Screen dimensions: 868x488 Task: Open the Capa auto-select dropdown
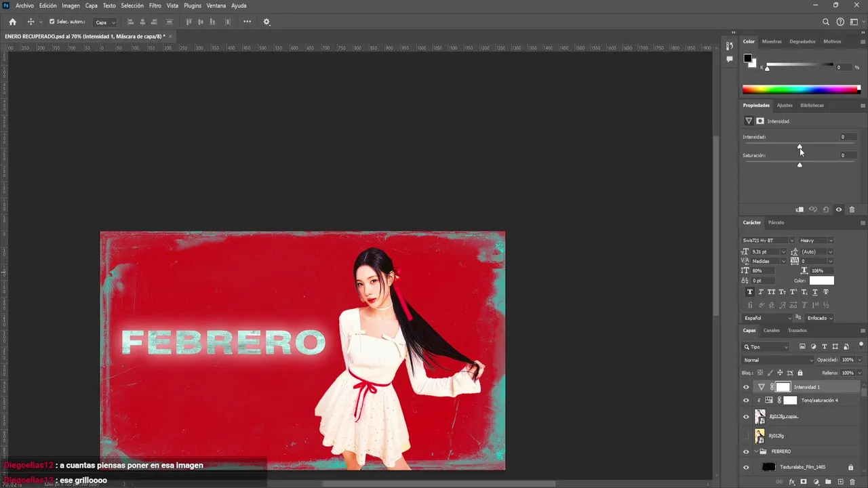click(104, 22)
